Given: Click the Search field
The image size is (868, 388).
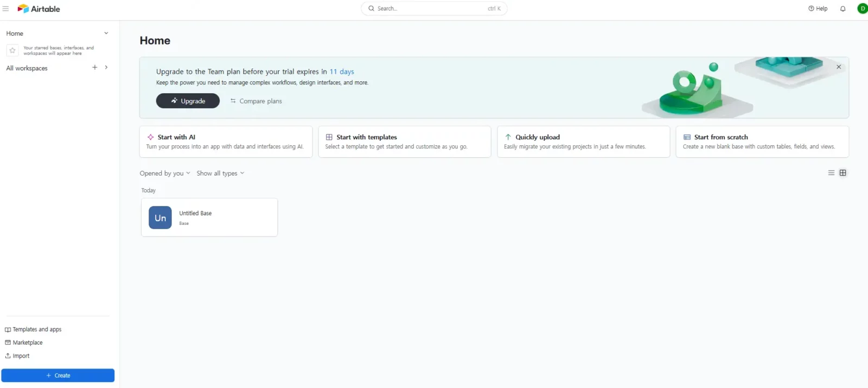Looking at the screenshot, I should (x=434, y=9).
